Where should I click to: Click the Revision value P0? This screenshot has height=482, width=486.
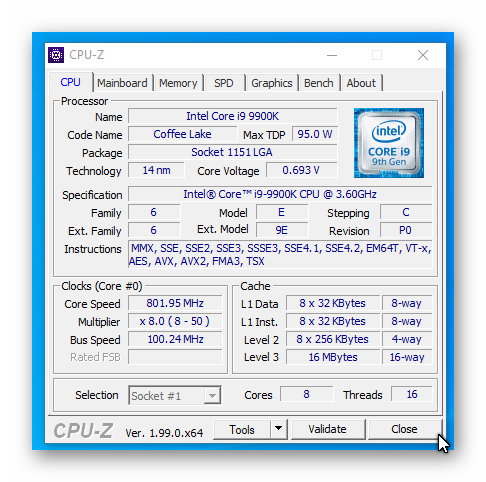406,230
